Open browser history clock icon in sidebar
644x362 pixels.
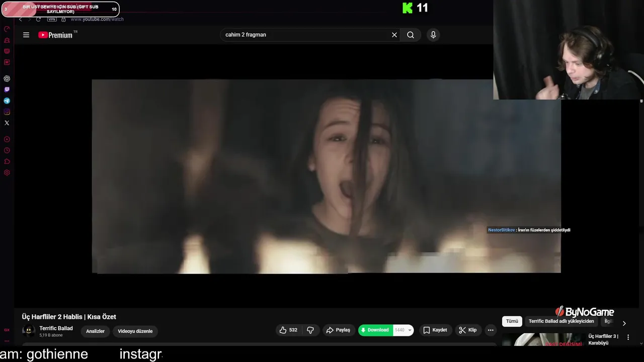(x=7, y=150)
